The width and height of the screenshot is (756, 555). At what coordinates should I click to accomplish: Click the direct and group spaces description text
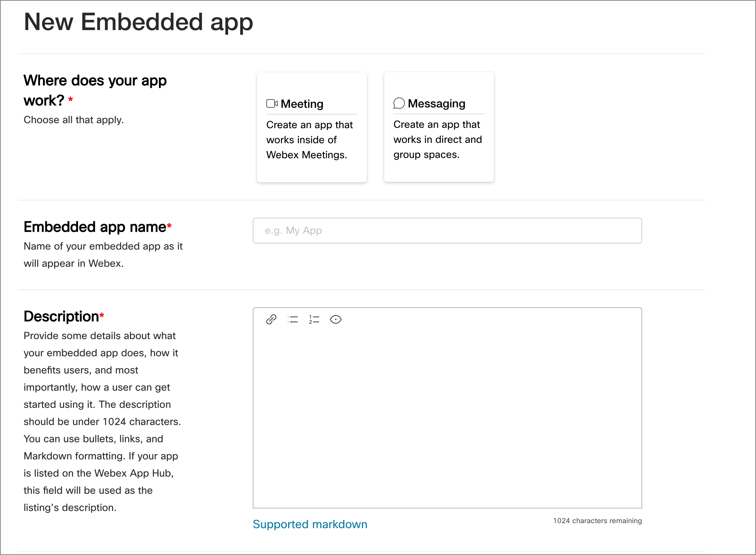[x=437, y=140]
